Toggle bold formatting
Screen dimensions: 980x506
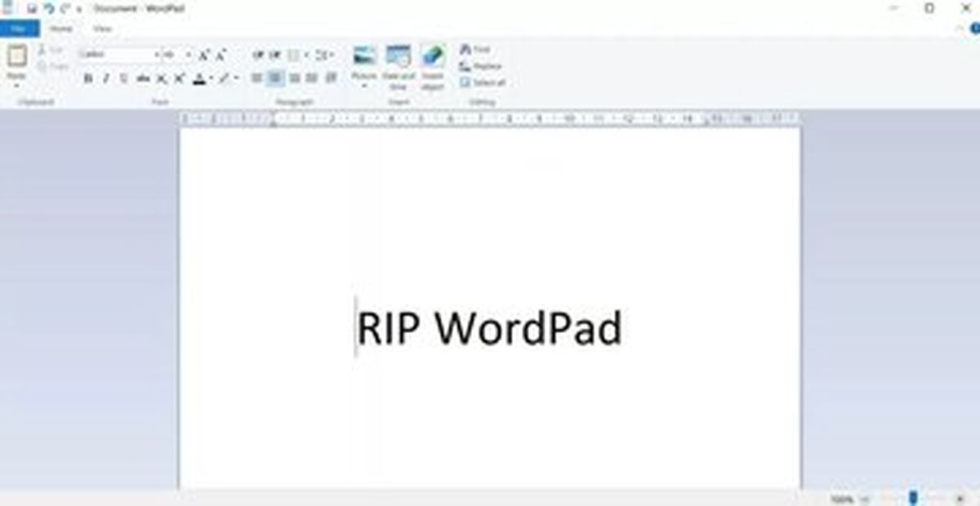[88, 78]
